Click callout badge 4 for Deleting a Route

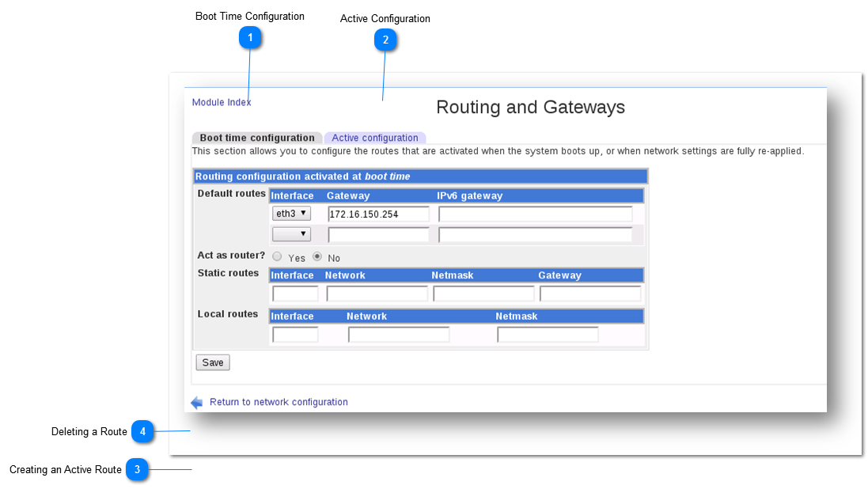tap(143, 432)
